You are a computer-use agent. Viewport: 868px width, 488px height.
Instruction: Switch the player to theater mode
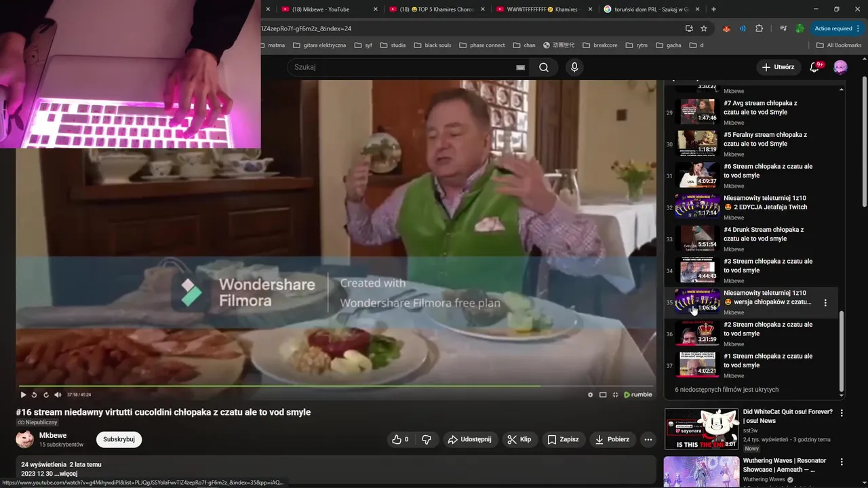click(603, 394)
